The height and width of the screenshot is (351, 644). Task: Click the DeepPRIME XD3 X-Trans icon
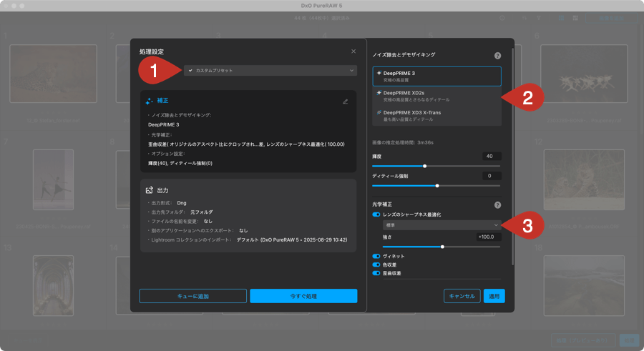click(379, 112)
